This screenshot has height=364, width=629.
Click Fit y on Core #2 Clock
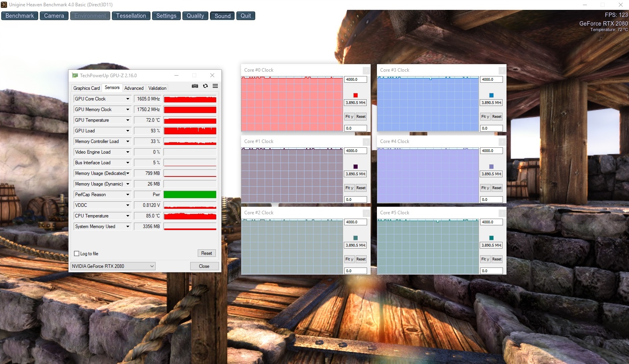pos(349,259)
